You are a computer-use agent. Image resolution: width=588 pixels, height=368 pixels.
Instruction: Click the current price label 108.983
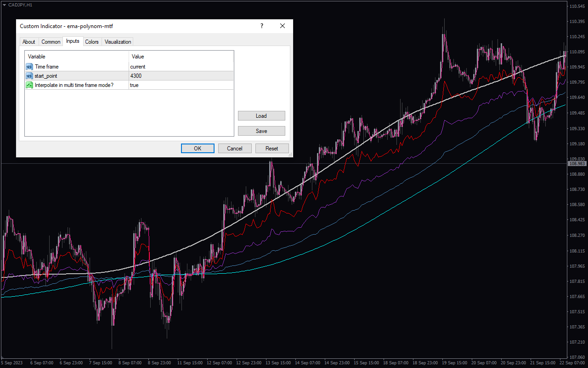(577, 164)
